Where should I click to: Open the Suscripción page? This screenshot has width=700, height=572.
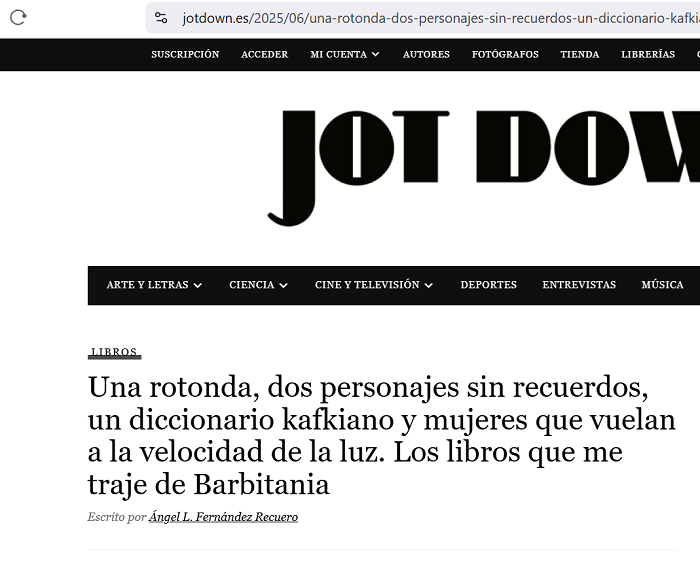185,55
